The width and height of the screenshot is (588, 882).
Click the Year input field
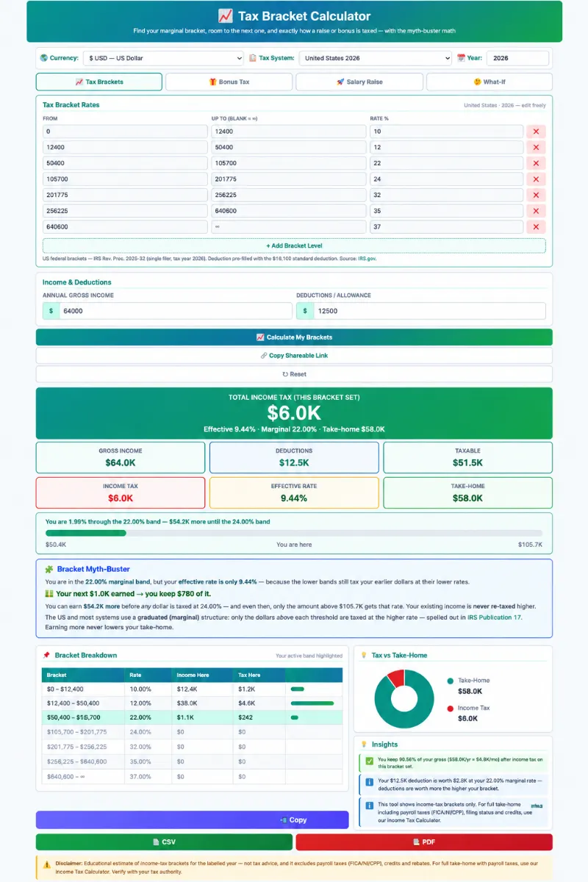(517, 58)
